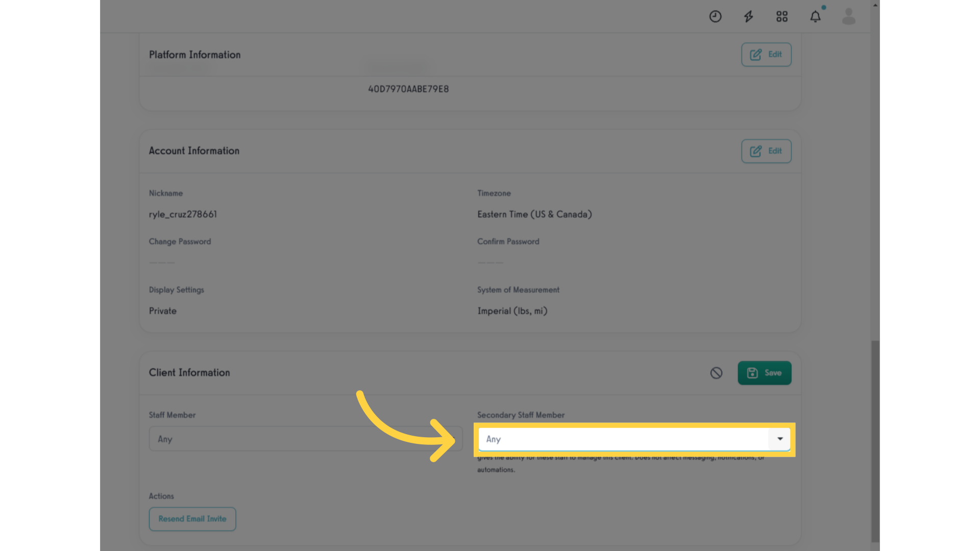980x551 pixels.
Task: Click Resend Email Invite button
Action: (x=192, y=519)
